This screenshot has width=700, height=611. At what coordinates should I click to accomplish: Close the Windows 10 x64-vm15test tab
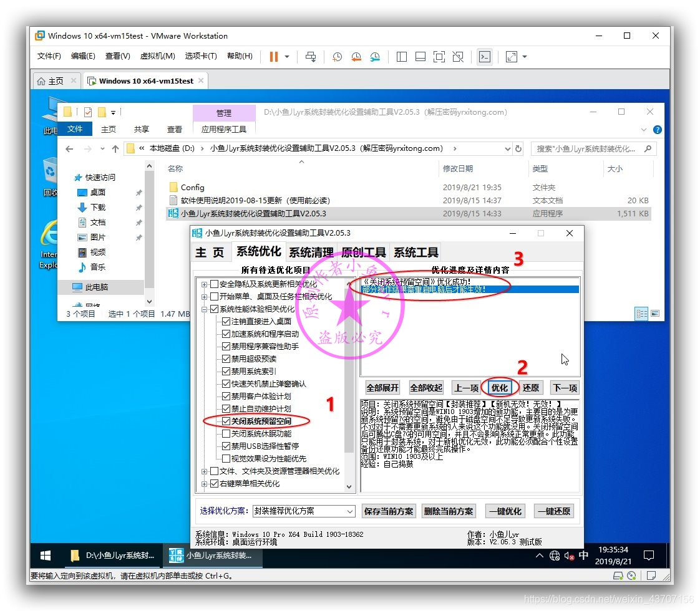pyautogui.click(x=201, y=80)
